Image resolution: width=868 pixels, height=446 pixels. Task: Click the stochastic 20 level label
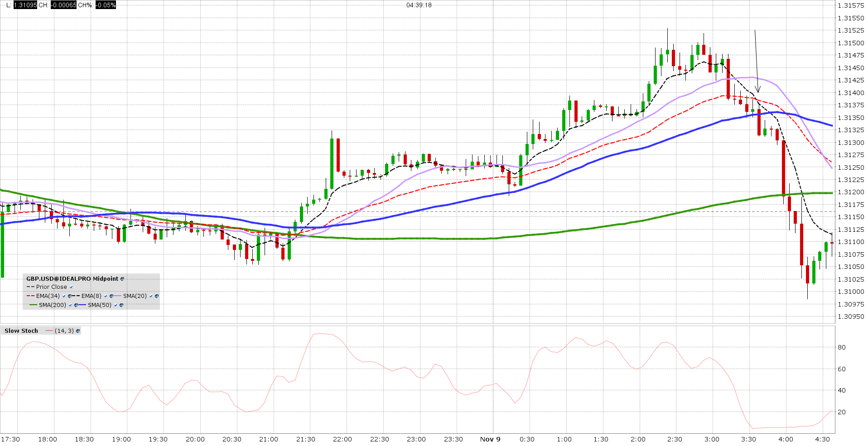842,412
